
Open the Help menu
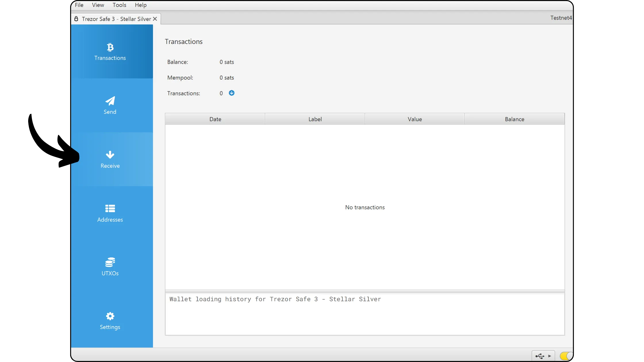click(141, 5)
